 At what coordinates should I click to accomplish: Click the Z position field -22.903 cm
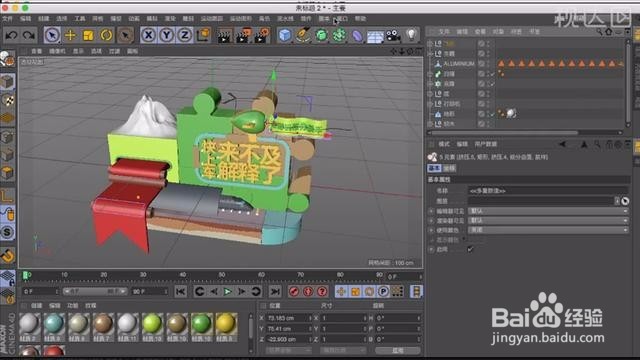289,339
